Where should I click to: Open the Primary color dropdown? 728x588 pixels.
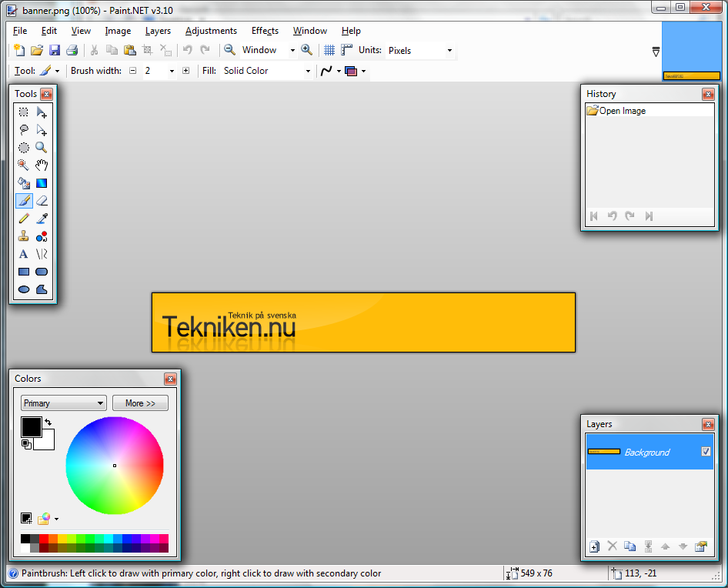(64, 403)
